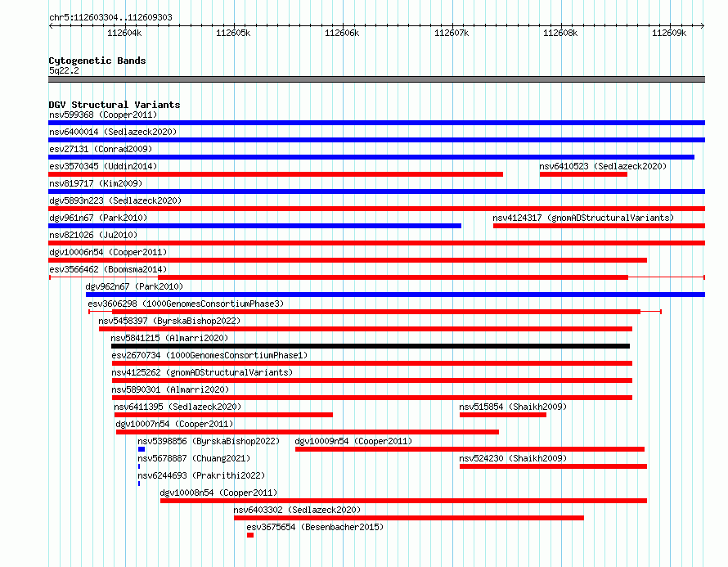Open the esv27131 (Conrad2009) variant
Screen dimensions: 728x567
point(101,149)
